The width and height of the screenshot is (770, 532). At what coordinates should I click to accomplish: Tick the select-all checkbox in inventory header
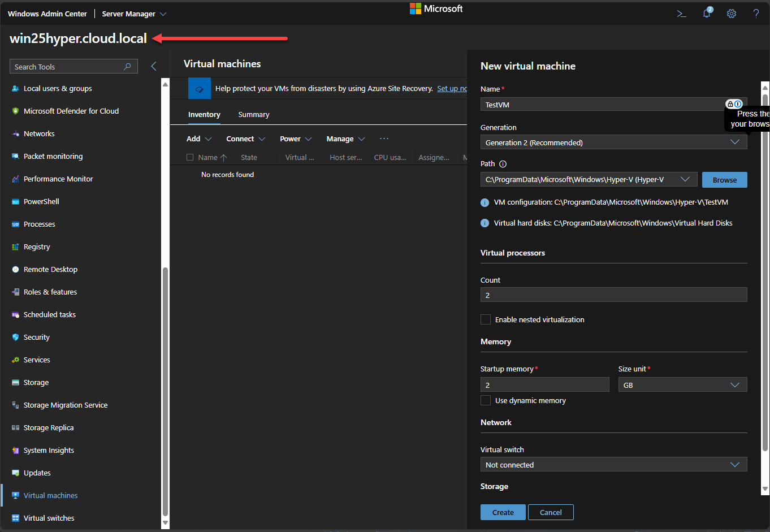190,158
